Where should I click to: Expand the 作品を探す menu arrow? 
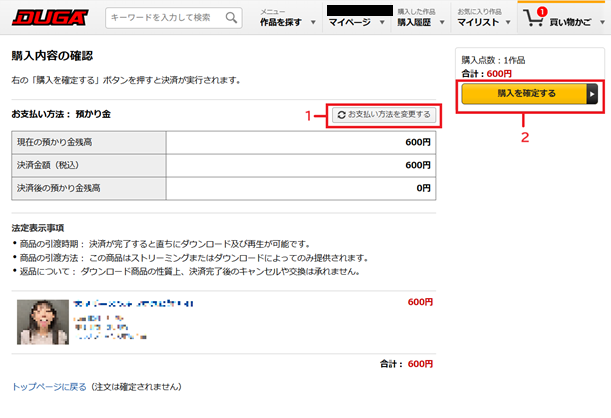pyautogui.click(x=313, y=23)
